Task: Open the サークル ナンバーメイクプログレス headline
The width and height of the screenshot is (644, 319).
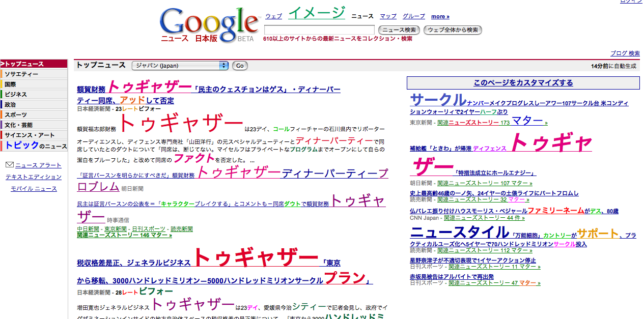Action: coord(519,104)
